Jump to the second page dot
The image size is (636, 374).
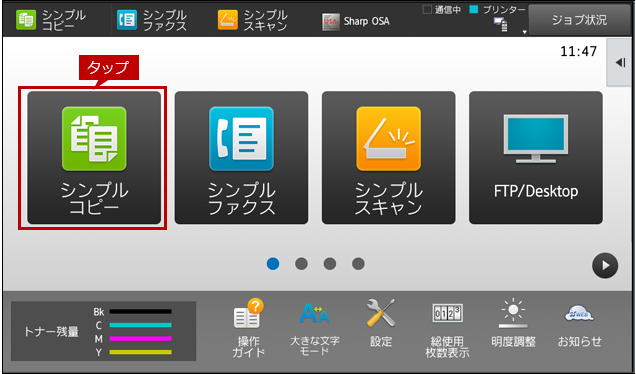pyautogui.click(x=301, y=264)
